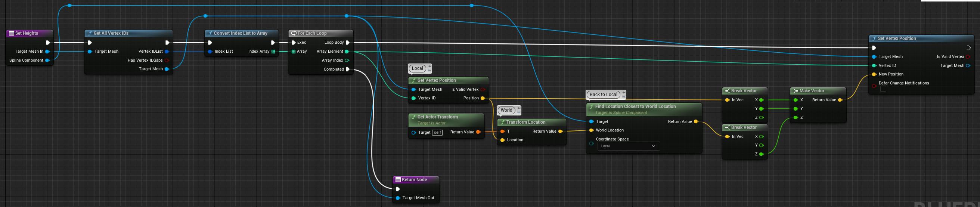Click the Is Valid Vertex pin on Get Vertex Position
Screen dimensions: 980x207
click(x=483, y=90)
